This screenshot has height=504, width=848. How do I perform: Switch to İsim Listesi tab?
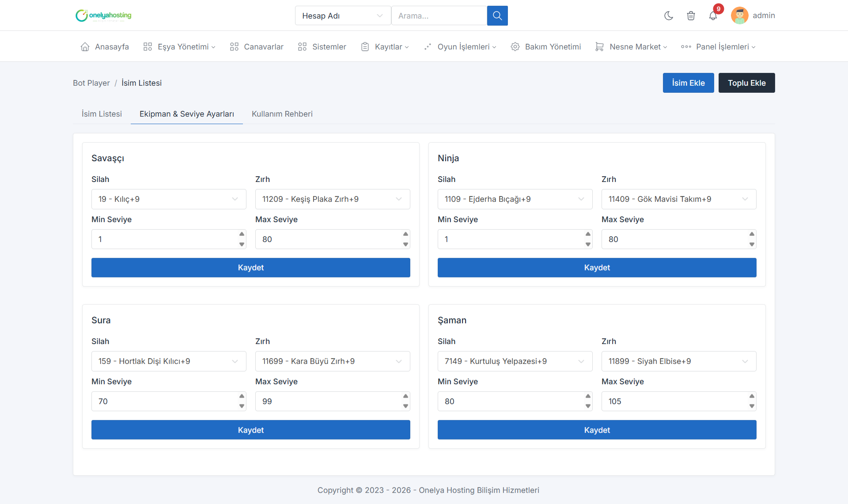[102, 114]
